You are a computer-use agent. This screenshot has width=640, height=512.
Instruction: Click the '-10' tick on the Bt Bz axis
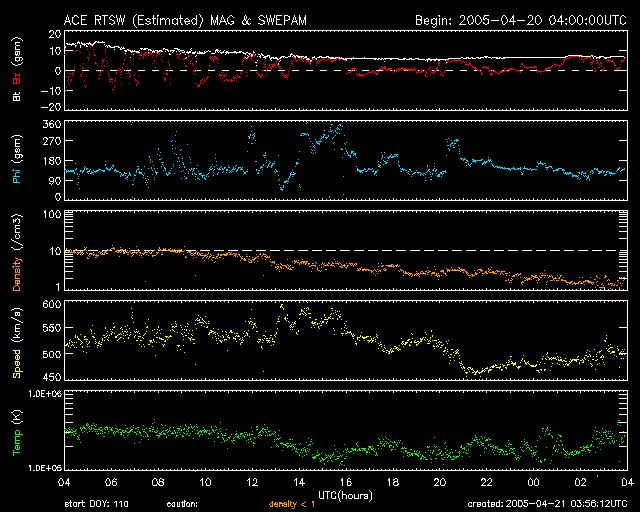51,90
